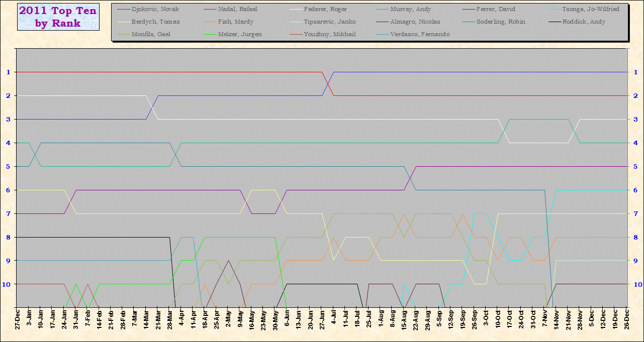Click rank 10 on the right axis

[636, 284]
